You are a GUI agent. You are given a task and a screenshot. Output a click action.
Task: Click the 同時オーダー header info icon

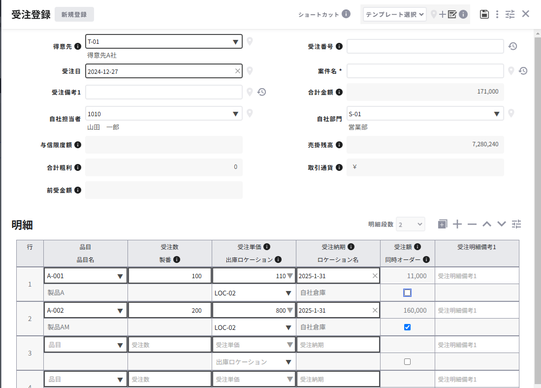click(426, 259)
